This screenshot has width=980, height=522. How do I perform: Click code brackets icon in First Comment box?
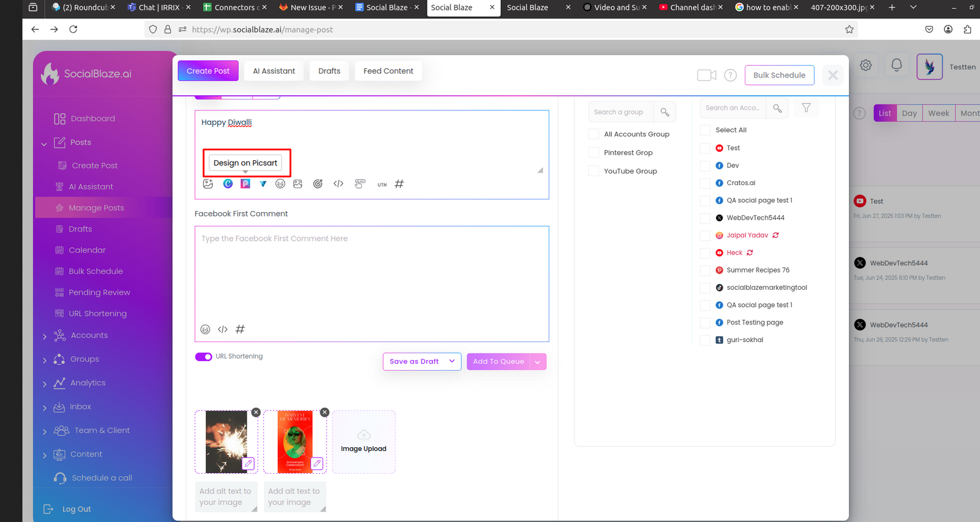pos(223,329)
